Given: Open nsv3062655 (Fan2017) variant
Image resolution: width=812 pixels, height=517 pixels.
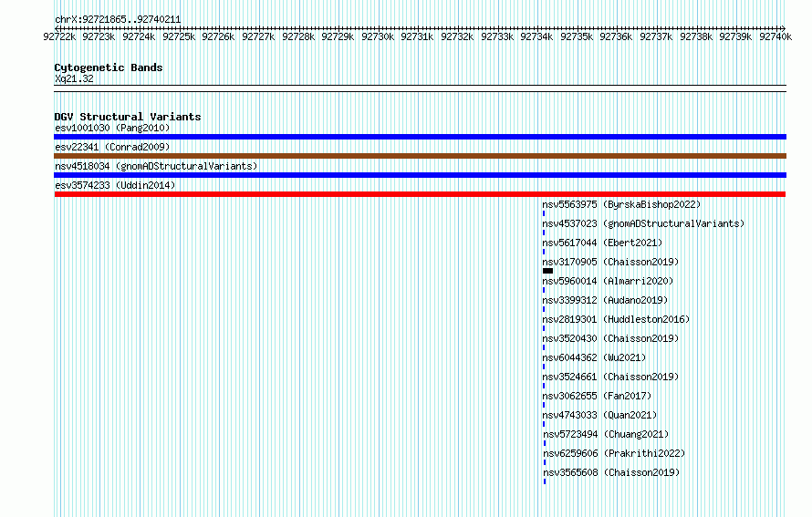Looking at the screenshot, I should click(x=597, y=396).
